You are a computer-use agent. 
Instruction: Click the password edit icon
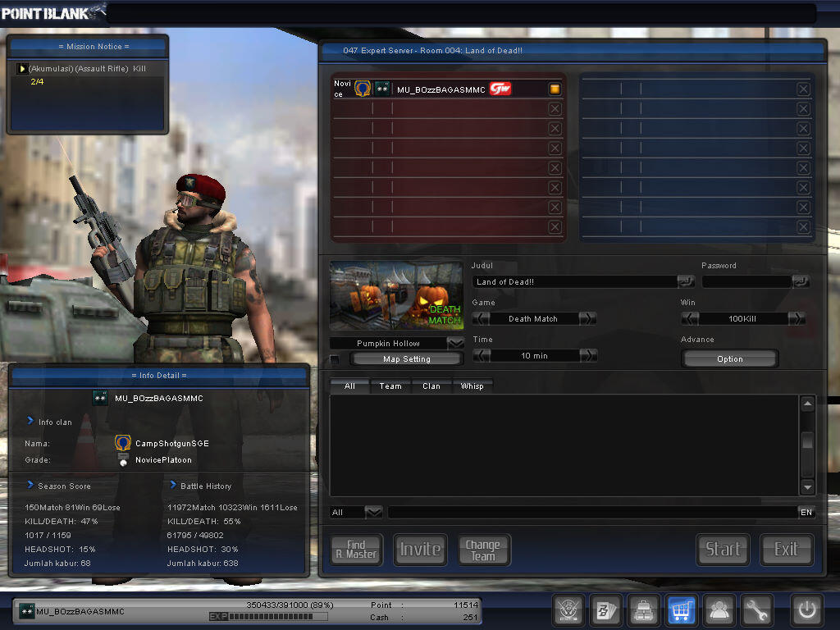coord(801,281)
